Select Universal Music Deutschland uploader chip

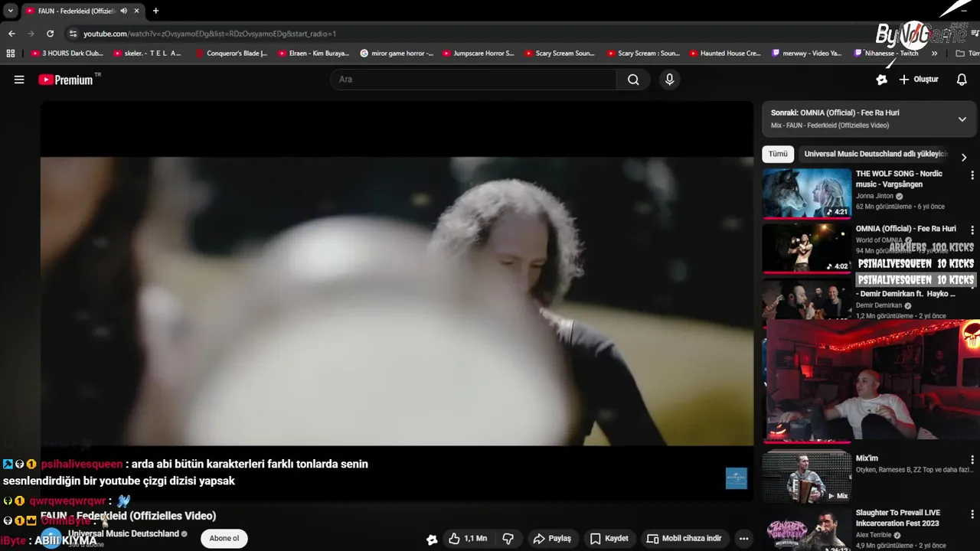[876, 154]
